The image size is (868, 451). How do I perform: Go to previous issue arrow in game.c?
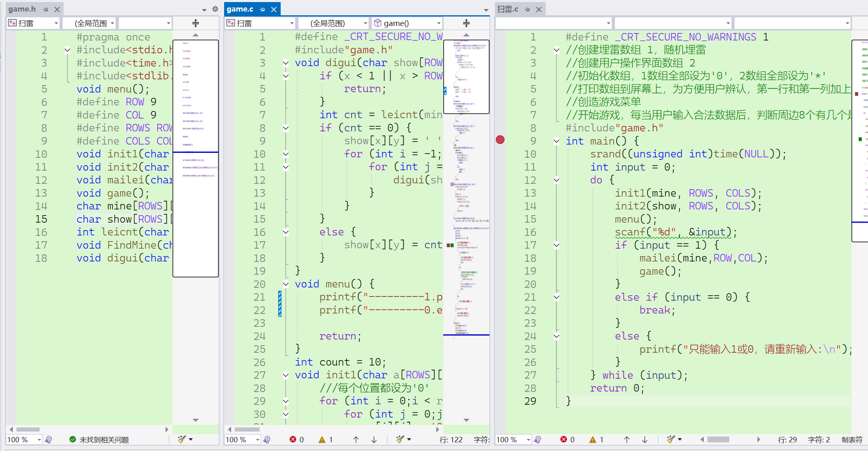356,439
